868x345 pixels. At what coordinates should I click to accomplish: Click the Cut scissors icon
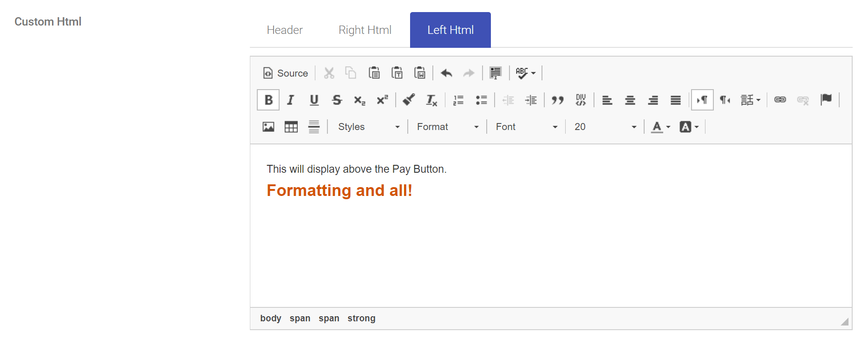[329, 73]
